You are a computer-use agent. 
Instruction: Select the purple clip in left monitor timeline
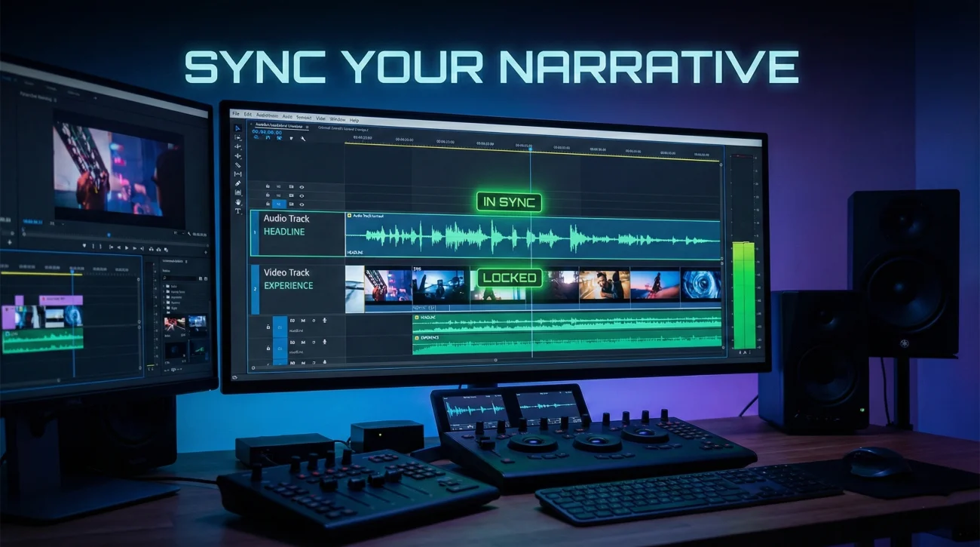pyautogui.click(x=61, y=300)
